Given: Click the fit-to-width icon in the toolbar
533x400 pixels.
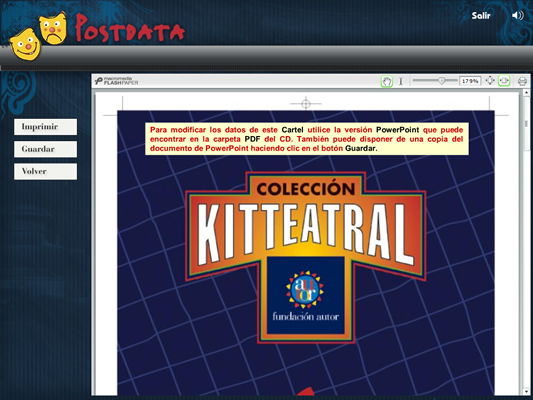Looking at the screenshot, I should pyautogui.click(x=504, y=81).
